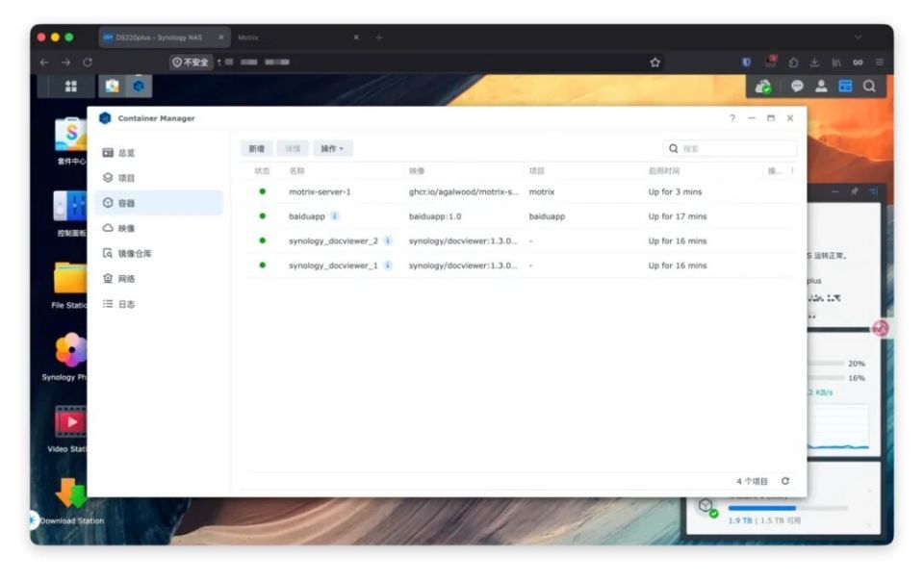Click the storage volume usage bar
Screen dimensions: 924x581
pos(788,508)
